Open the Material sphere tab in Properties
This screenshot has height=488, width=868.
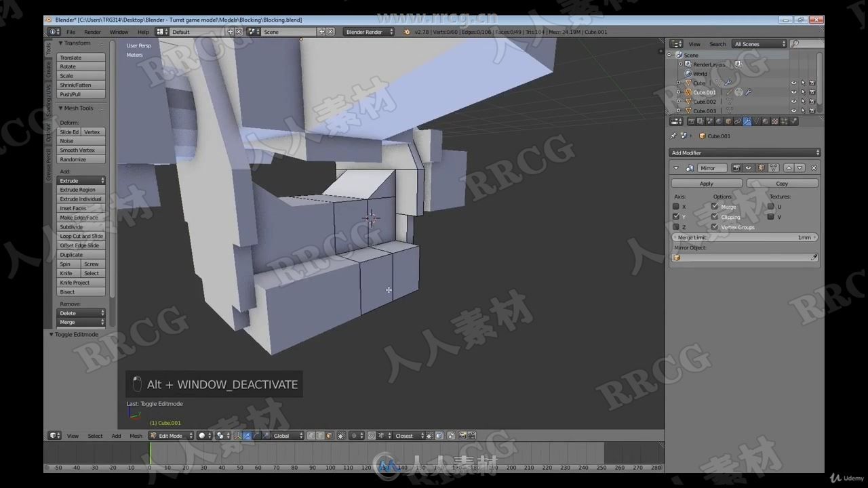click(x=766, y=121)
